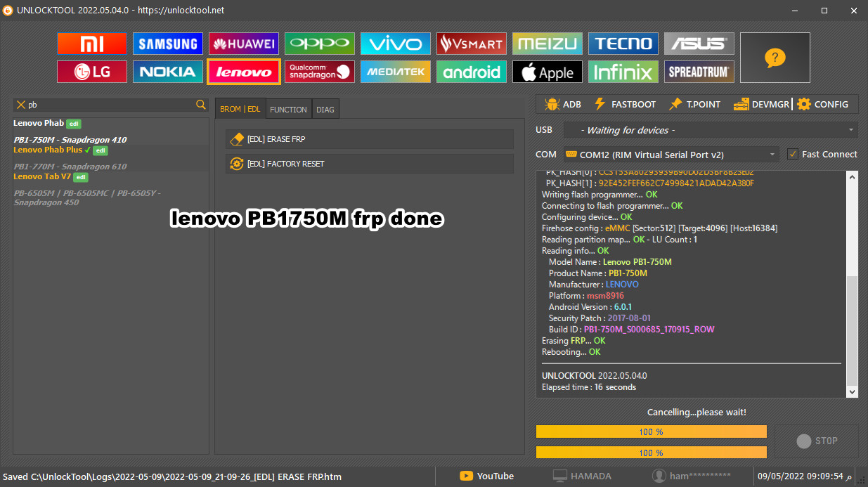Click into the model search field
The width and height of the screenshot is (868, 487).
tap(110, 105)
